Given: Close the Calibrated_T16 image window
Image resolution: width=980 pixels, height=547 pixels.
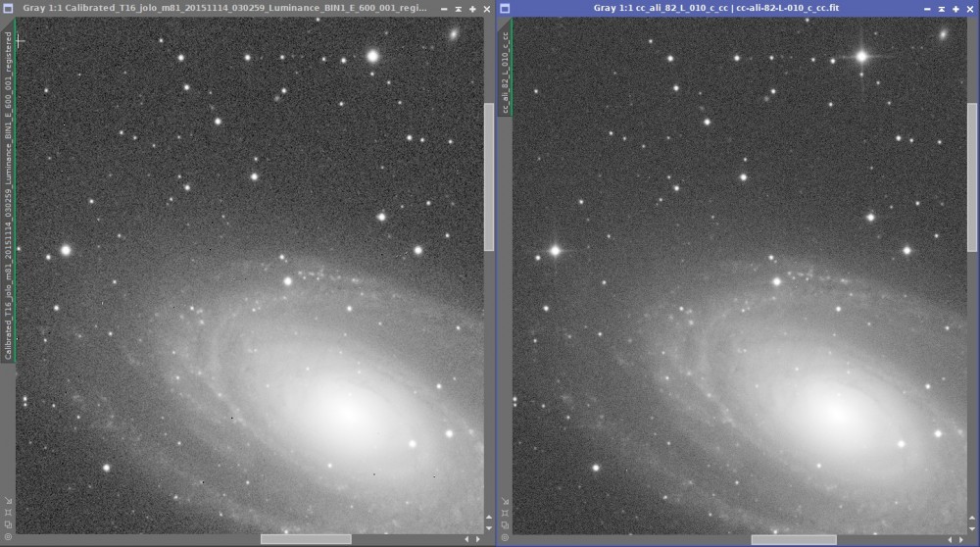Looking at the screenshot, I should (487, 9).
